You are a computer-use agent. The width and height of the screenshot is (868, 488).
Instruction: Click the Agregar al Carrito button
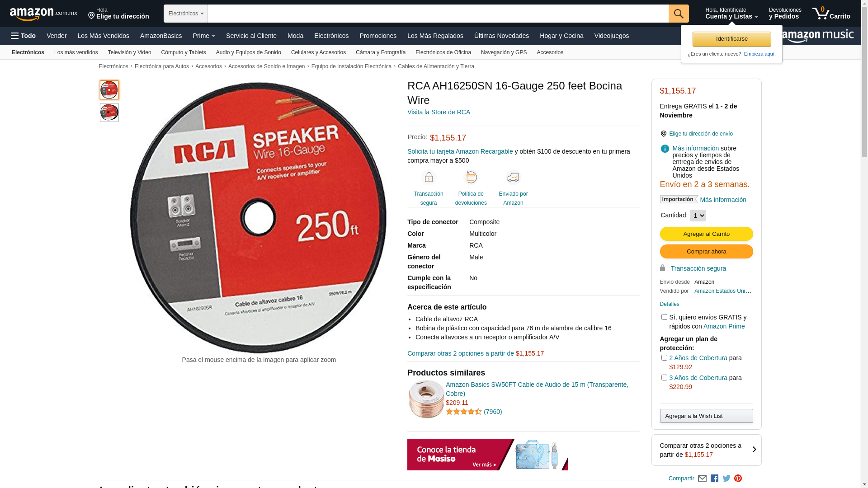(x=706, y=234)
